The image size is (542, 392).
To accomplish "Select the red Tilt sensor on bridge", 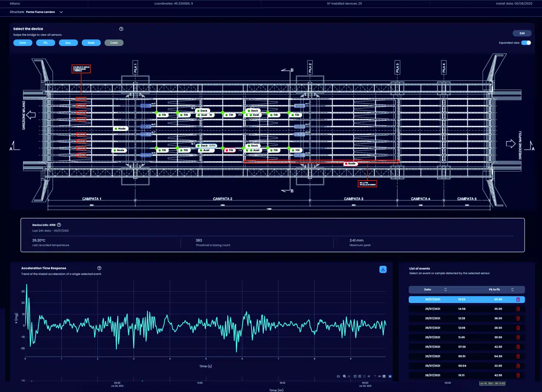I will click(230, 150).
